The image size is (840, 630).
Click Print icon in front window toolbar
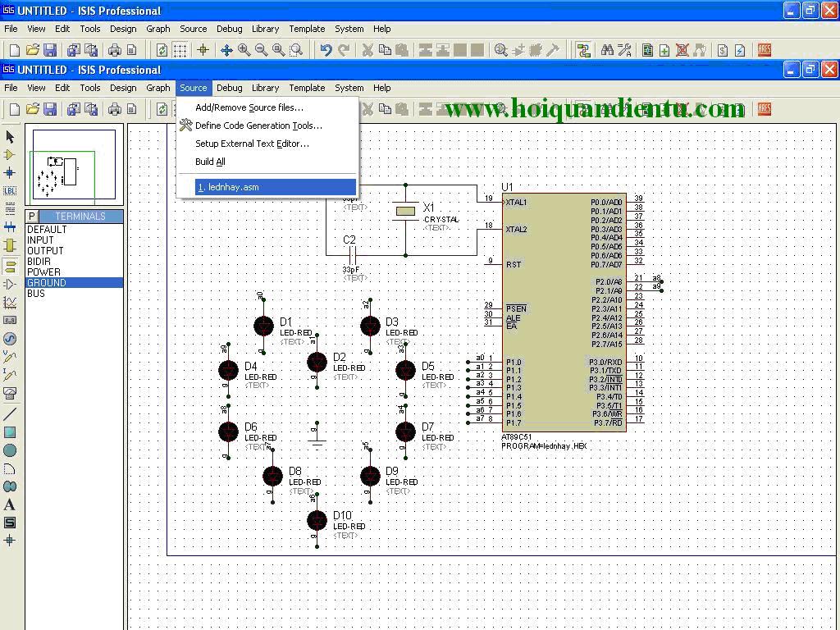click(114, 109)
